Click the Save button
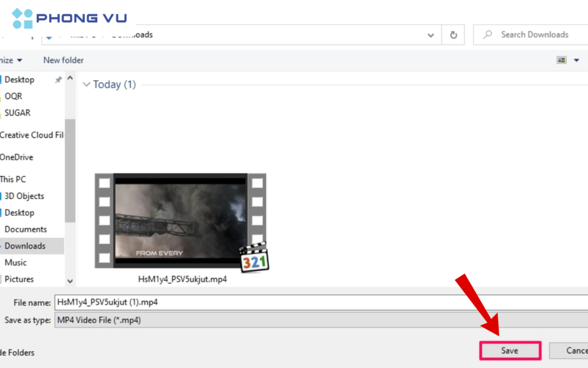The height and width of the screenshot is (368, 588). (509, 351)
